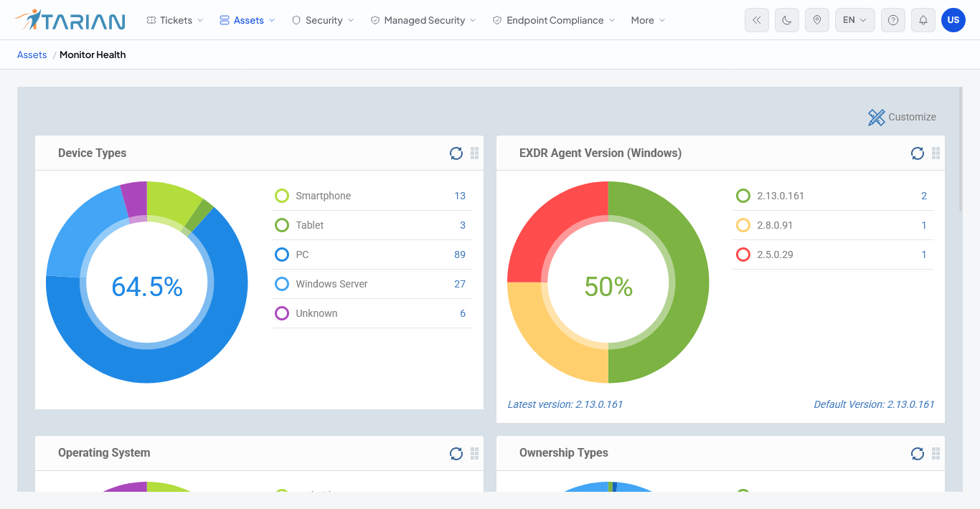980x509 pixels.
Task: Click the Customize button
Action: (902, 117)
